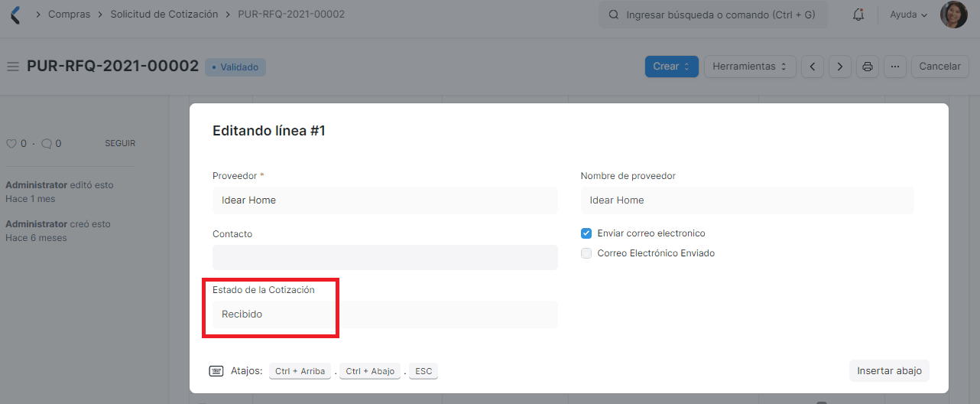Screen dimensions: 980x404
Task: Go to next document arrow
Action: 840,67
